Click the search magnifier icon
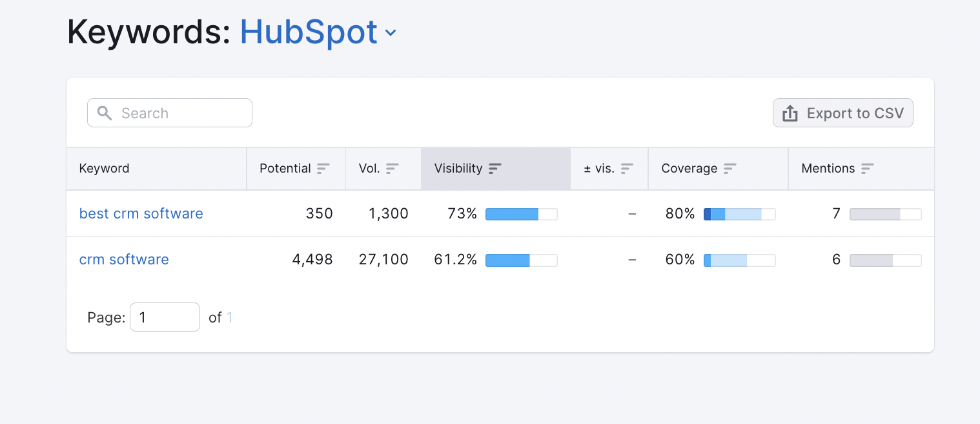The width and height of the screenshot is (980, 424). click(x=105, y=113)
